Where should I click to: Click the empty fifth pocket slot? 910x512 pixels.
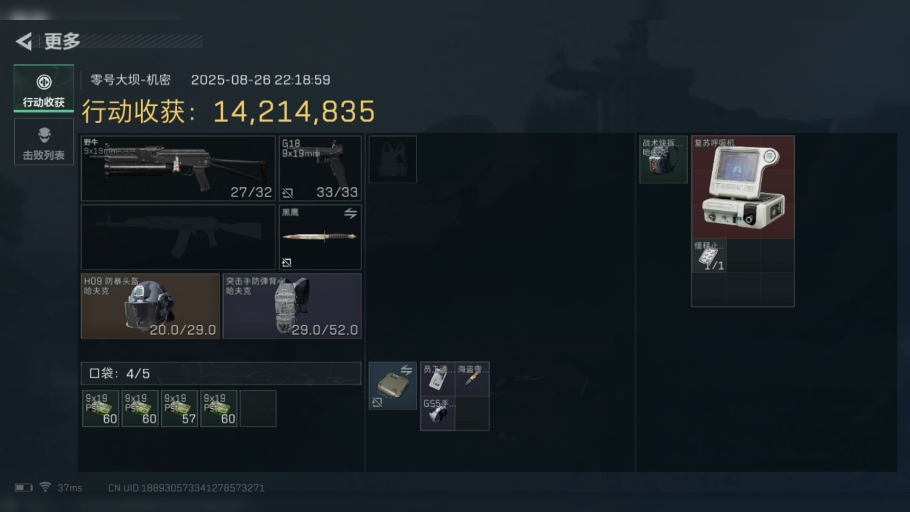(258, 409)
